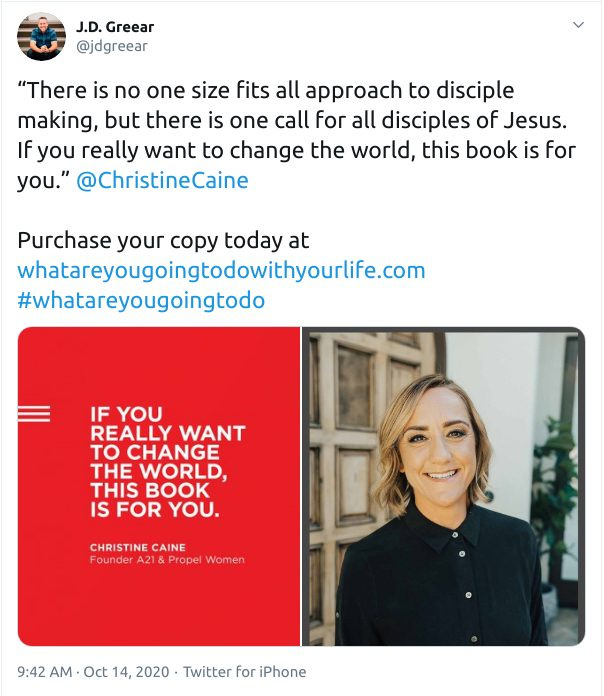Click 'Founder A21 & Propel Women' caption
Image resolution: width=604 pixels, height=696 pixels.
[x=167, y=560]
